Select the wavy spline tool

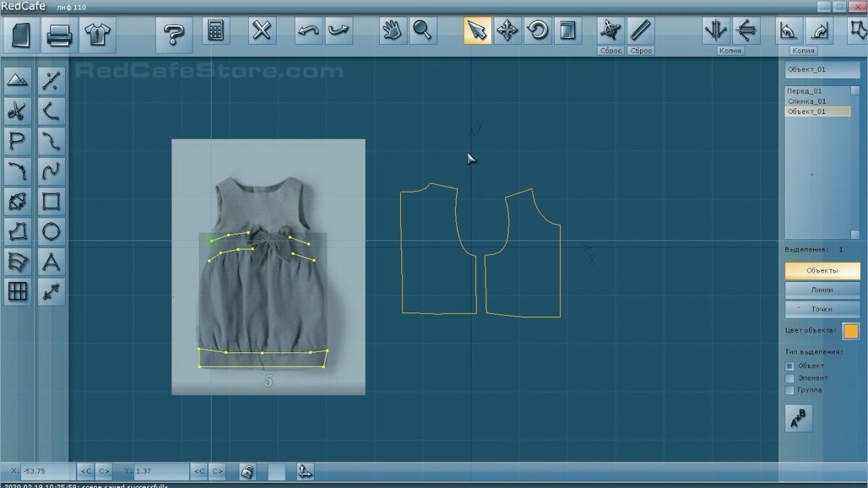tap(51, 171)
